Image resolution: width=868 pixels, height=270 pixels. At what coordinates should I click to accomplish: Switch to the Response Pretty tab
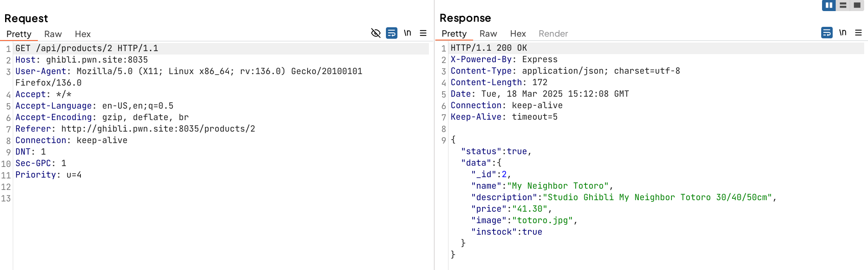[454, 34]
